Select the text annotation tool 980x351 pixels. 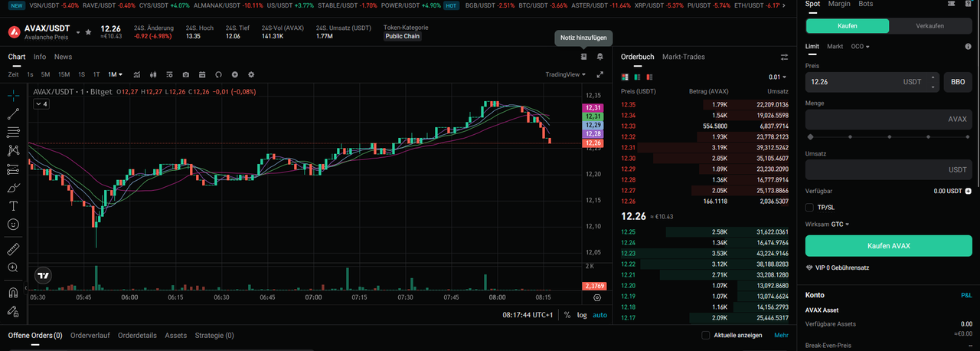pyautogui.click(x=13, y=206)
